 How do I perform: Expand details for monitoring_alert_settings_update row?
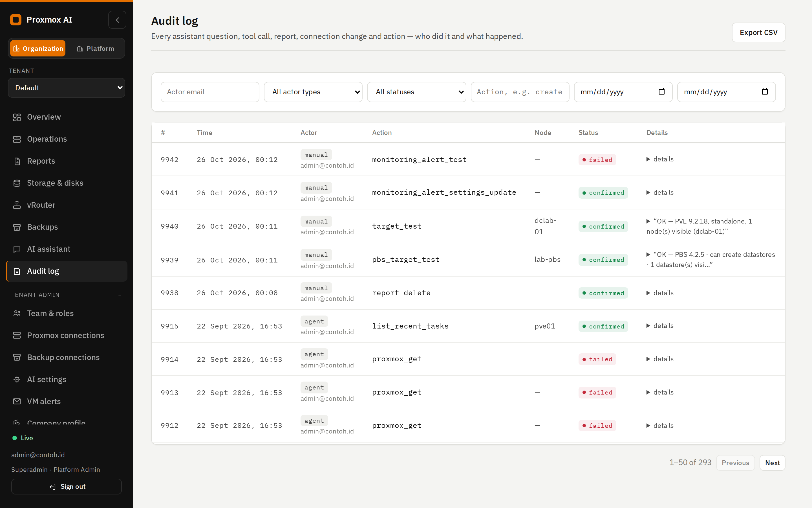pos(660,192)
